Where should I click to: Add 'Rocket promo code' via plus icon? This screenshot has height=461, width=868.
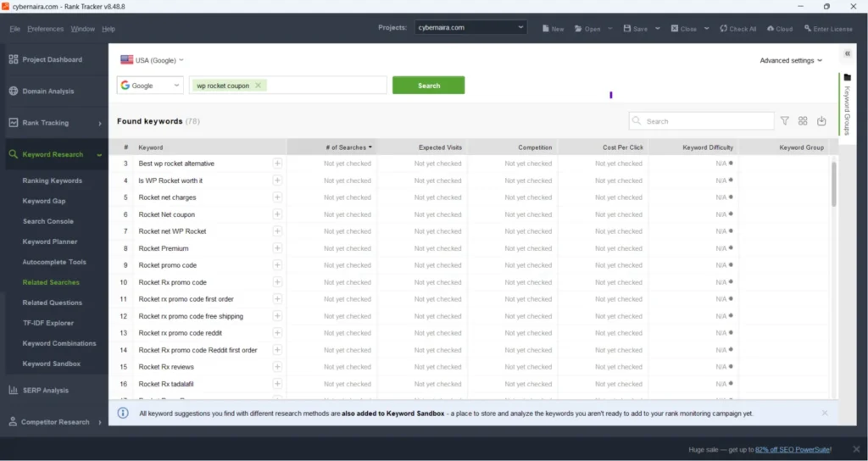pyautogui.click(x=277, y=265)
